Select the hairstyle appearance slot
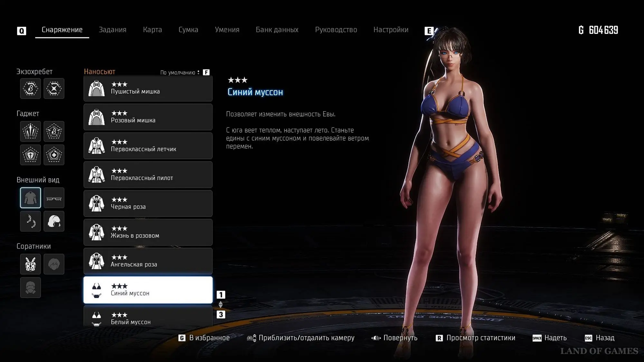This screenshot has height=362, width=644. [54, 221]
